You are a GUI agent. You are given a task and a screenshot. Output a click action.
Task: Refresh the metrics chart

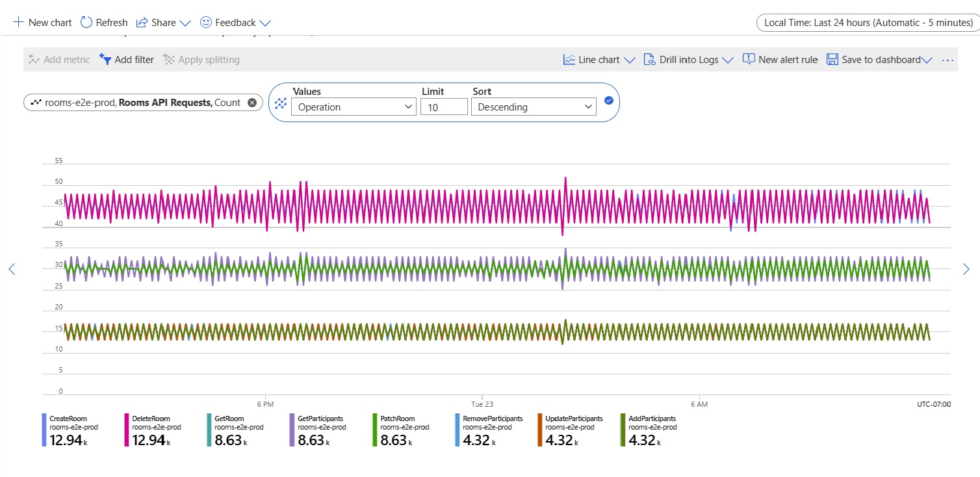pyautogui.click(x=104, y=23)
